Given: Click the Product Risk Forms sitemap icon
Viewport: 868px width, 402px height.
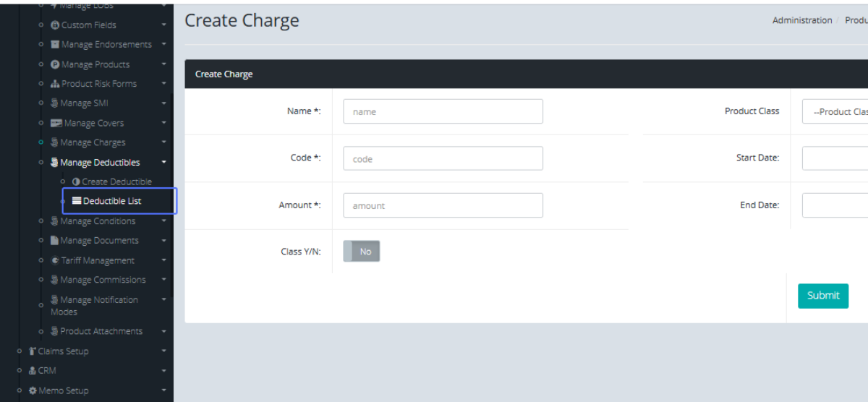Looking at the screenshot, I should point(55,84).
